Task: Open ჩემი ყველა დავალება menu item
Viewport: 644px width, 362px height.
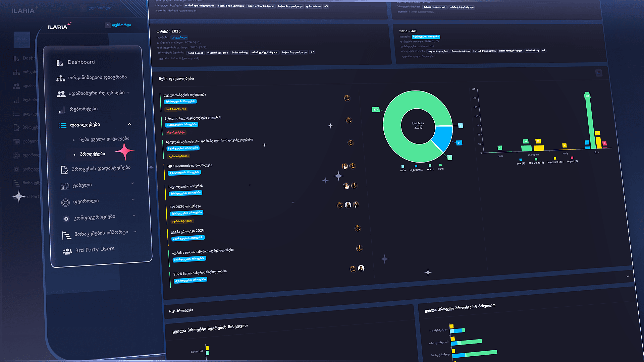Action: tap(104, 139)
